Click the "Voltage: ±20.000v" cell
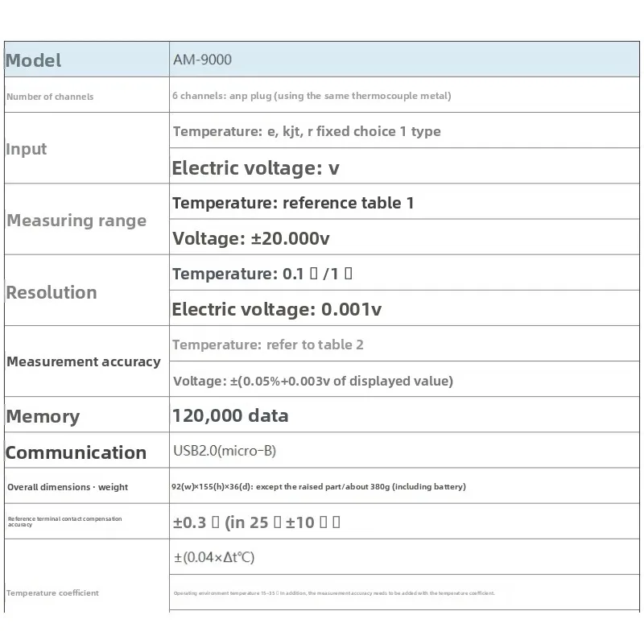This screenshot has width=644, height=644. coord(251,238)
